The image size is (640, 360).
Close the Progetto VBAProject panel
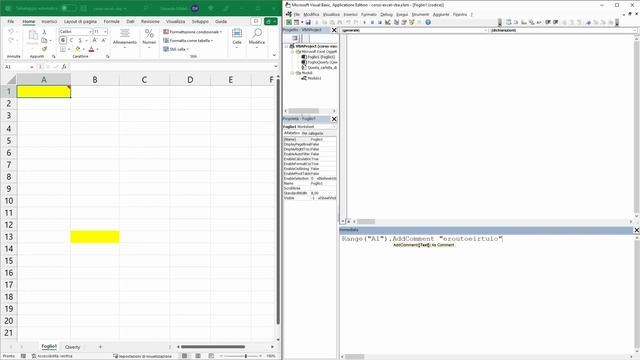coord(334,30)
